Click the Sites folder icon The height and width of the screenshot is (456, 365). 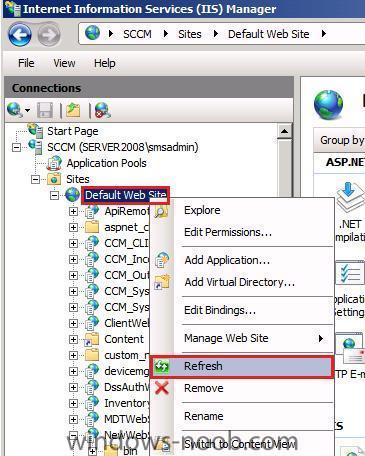coord(54,179)
